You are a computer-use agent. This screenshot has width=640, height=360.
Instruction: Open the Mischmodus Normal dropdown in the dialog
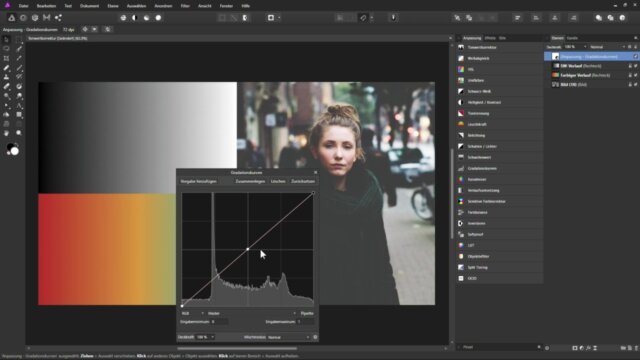point(289,337)
